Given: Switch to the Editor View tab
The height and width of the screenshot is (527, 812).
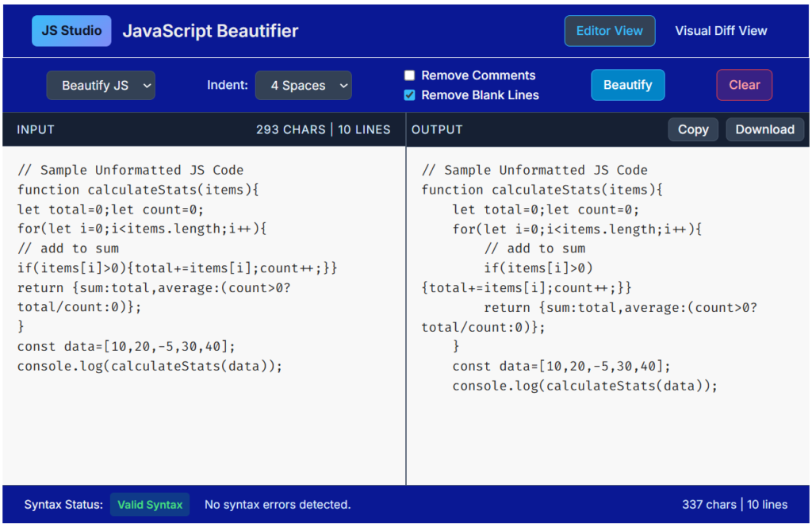Looking at the screenshot, I should click(610, 31).
